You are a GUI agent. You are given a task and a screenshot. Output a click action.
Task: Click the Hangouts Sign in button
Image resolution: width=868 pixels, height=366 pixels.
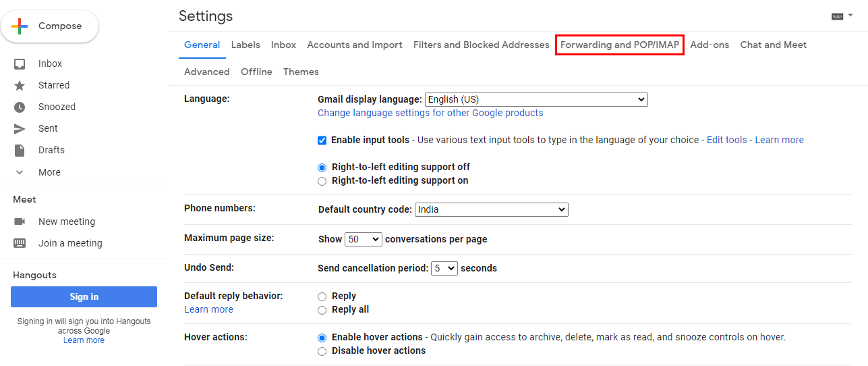click(84, 297)
